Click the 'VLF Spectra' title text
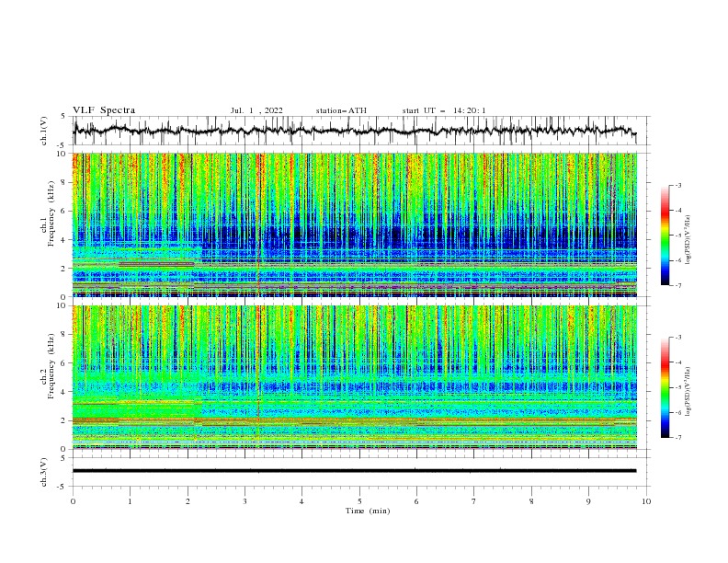The image size is (728, 563). [x=104, y=110]
